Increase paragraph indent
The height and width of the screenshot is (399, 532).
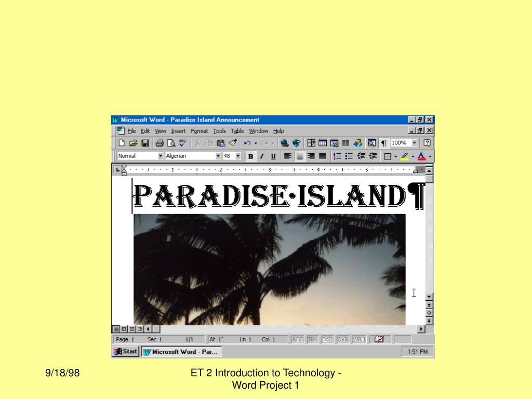pos(373,156)
